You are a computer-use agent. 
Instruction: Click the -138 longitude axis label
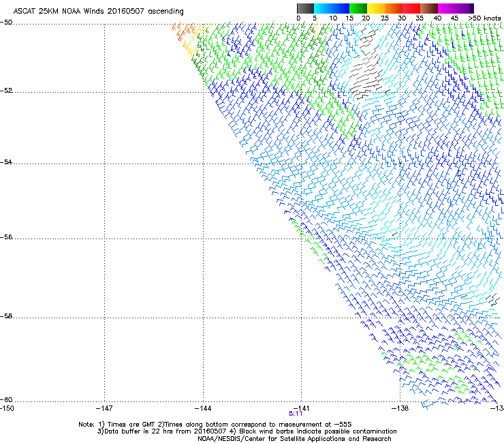pos(400,408)
